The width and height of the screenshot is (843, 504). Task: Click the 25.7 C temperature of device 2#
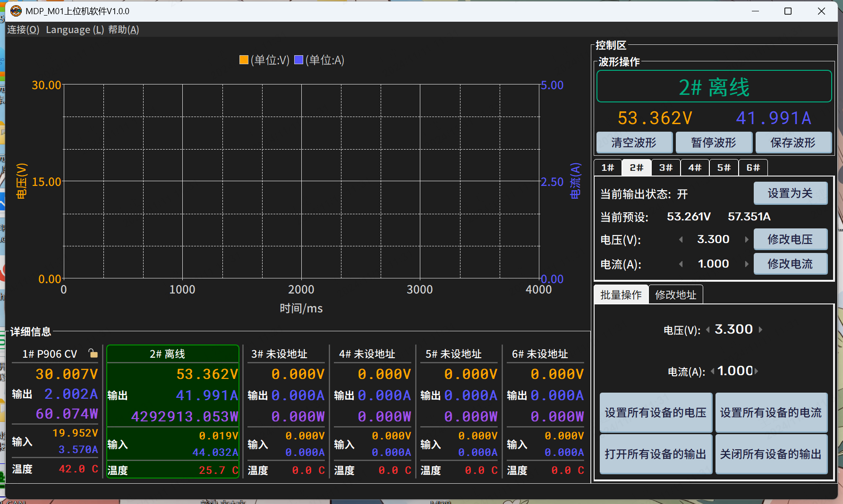[218, 470]
